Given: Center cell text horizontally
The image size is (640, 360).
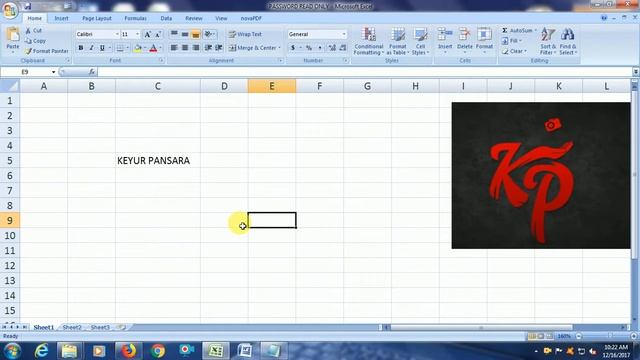Looking at the screenshot, I should click(x=185, y=48).
